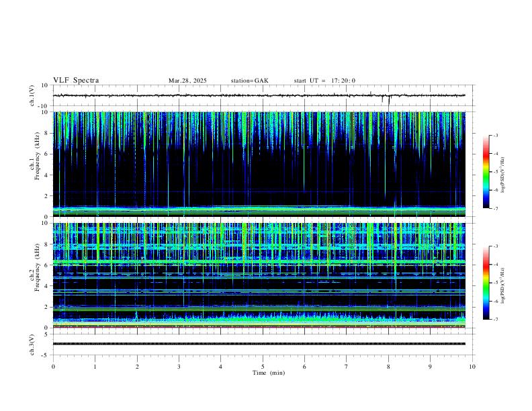Click the 8 kHz tick on ch.2 frequency axis
Image resolution: width=532 pixels, height=411 pixels.
coord(47,244)
